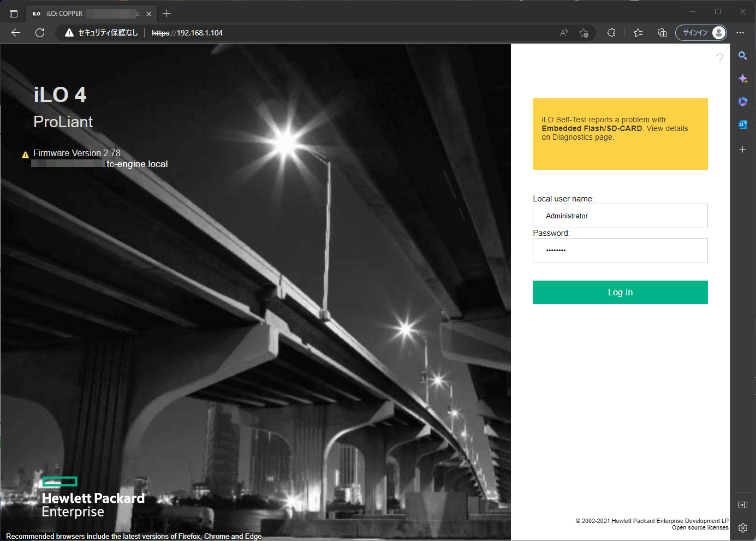The image size is (756, 541).
Task: Open the browser Settings and more menu
Action: point(740,33)
